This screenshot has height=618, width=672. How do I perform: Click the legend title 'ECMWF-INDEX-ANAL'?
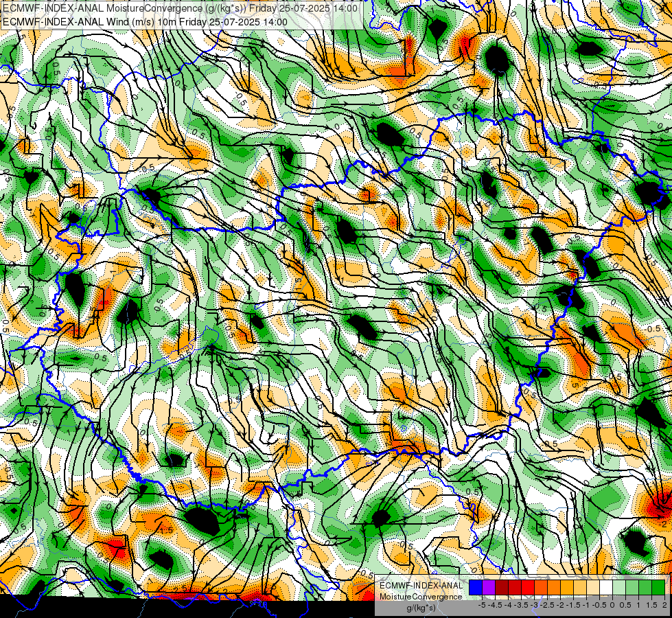click(x=421, y=586)
